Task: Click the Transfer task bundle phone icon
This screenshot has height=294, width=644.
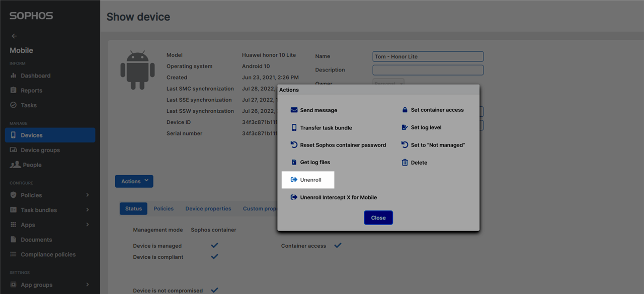Action: point(294,128)
